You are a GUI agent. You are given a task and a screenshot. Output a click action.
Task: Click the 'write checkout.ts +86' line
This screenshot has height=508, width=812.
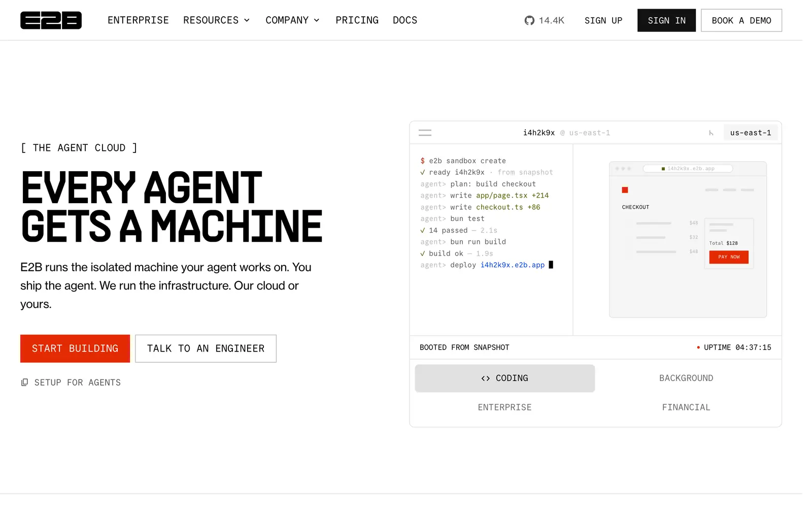click(x=480, y=207)
